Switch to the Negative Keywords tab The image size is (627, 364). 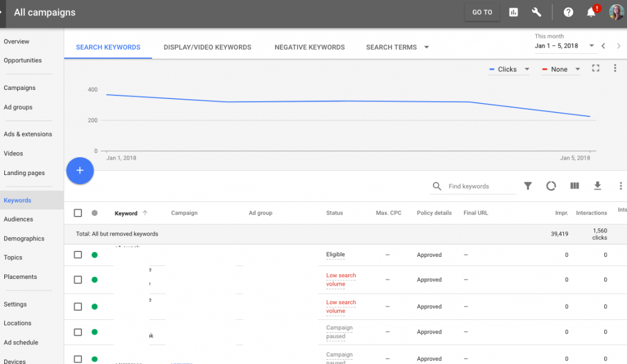click(309, 47)
